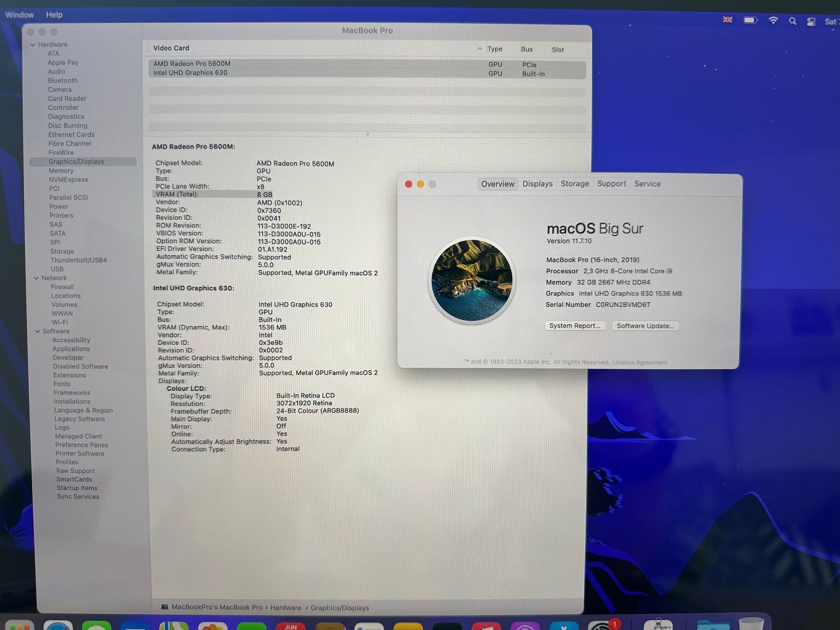
Task: Select Applications under Software
Action: [x=71, y=349]
